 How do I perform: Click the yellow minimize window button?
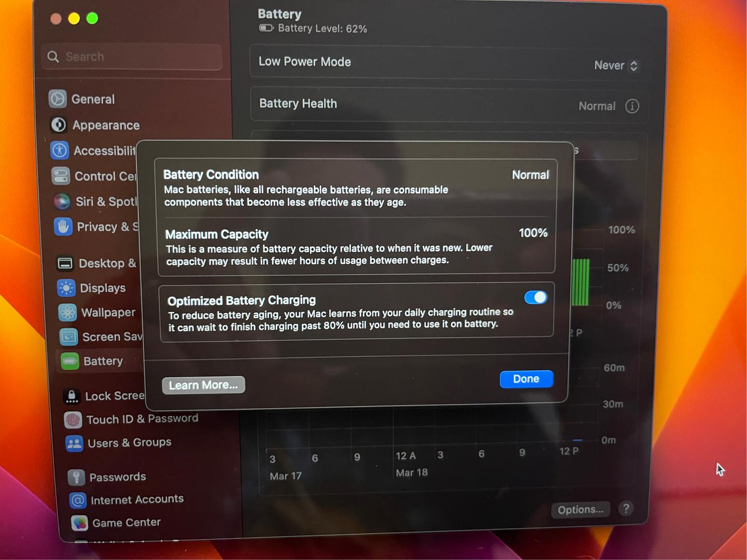pos(74,19)
